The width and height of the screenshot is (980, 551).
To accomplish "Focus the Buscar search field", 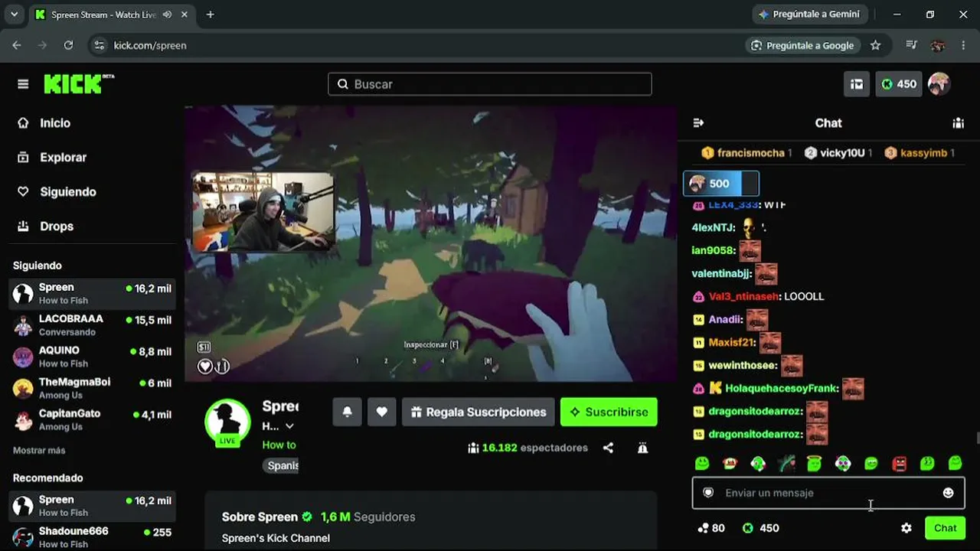I will pyautogui.click(x=490, y=84).
